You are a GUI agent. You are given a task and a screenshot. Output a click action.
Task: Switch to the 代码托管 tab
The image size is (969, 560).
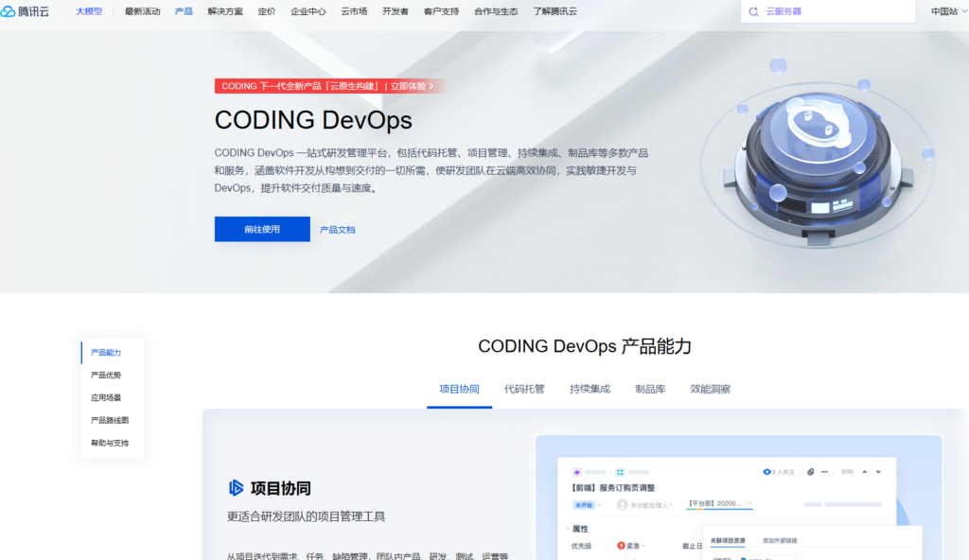tap(524, 390)
